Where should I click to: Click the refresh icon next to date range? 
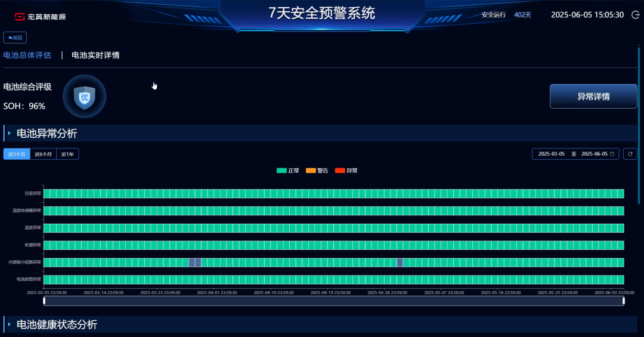coord(630,154)
